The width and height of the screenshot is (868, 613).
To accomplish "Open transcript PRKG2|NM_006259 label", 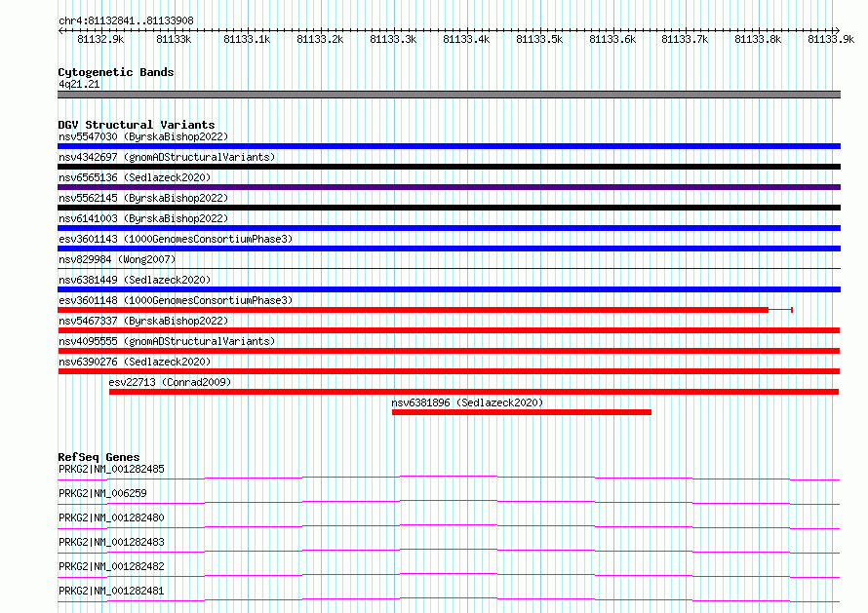I will coord(103,493).
